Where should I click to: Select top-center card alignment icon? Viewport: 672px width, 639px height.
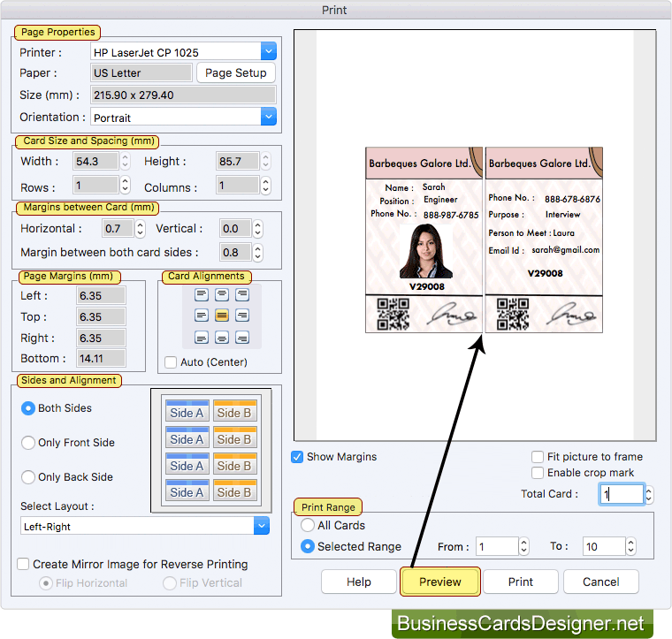pyautogui.click(x=222, y=294)
